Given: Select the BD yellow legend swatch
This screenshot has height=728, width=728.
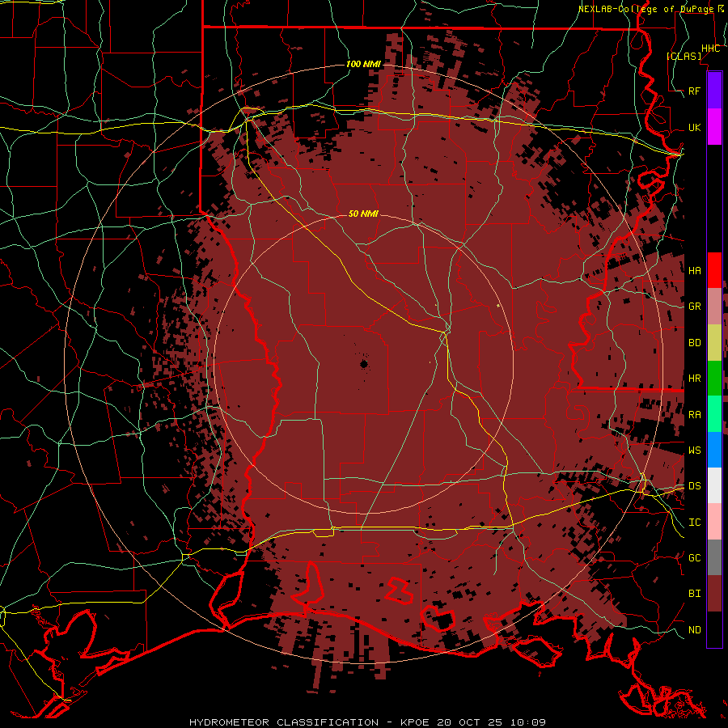Looking at the screenshot, I should [x=714, y=343].
